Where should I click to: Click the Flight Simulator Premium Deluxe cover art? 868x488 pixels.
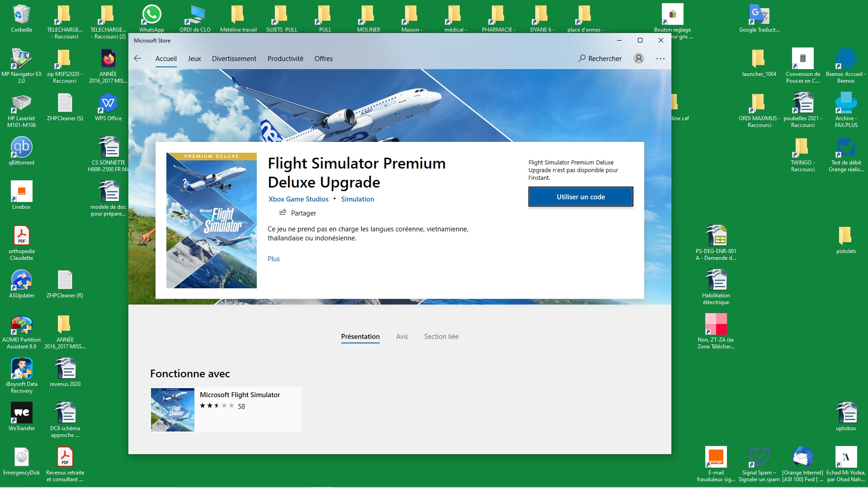click(211, 221)
